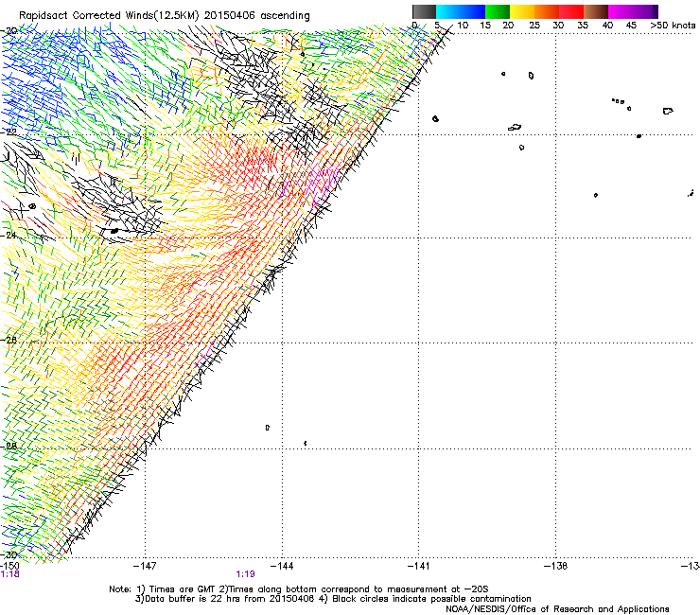
Task: Click the purple '1:19' time stamp
Action: 246,574
